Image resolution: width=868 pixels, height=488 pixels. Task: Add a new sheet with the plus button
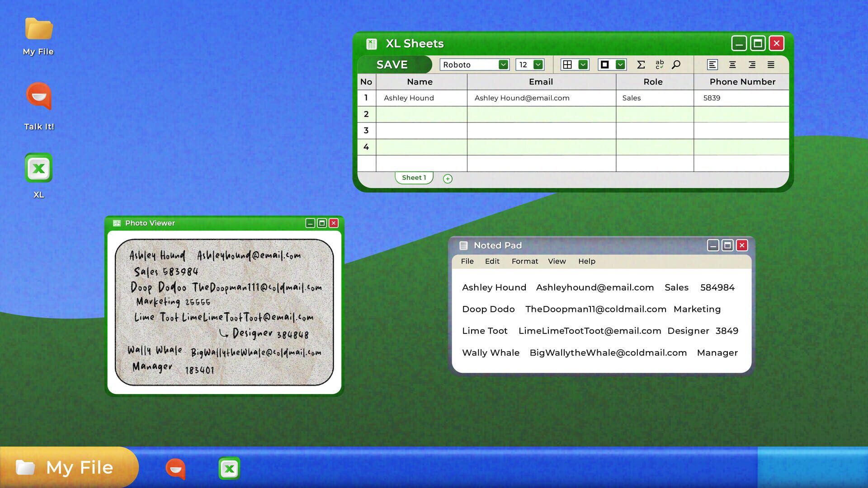448,178
